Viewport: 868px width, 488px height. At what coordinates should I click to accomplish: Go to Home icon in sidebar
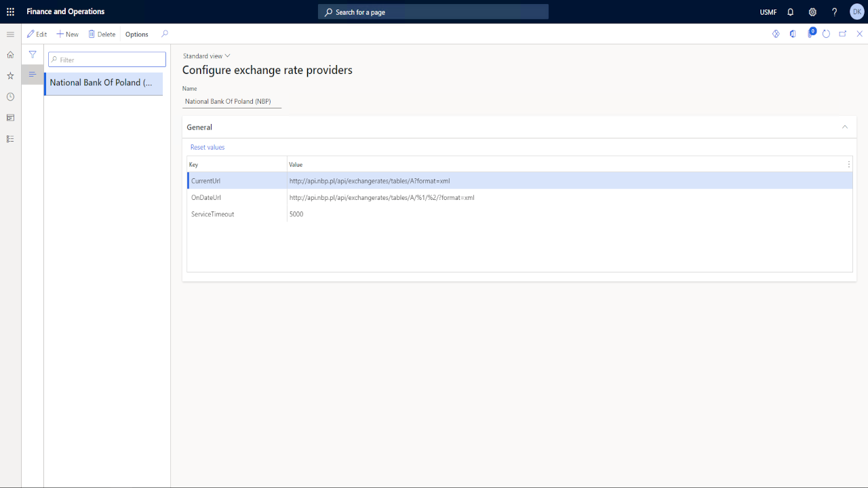(10, 55)
